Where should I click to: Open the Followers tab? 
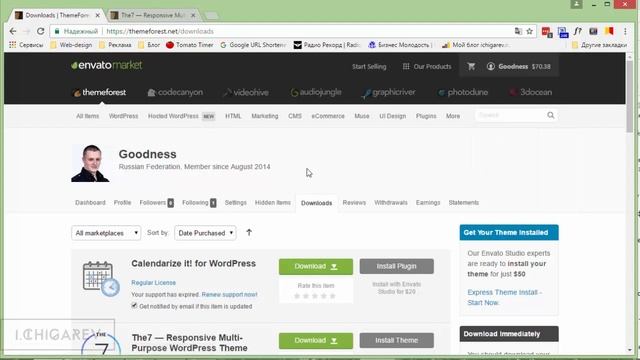tap(156, 202)
